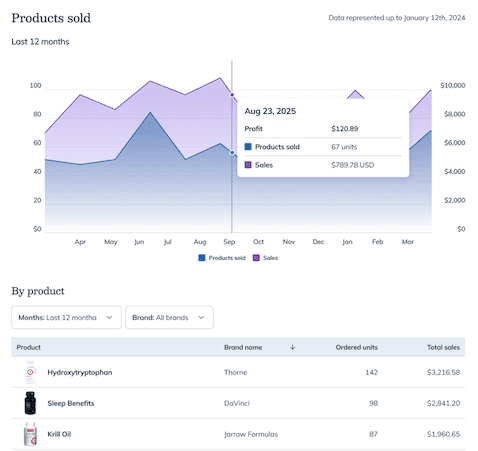Sort table by Ordered units column

click(x=356, y=347)
